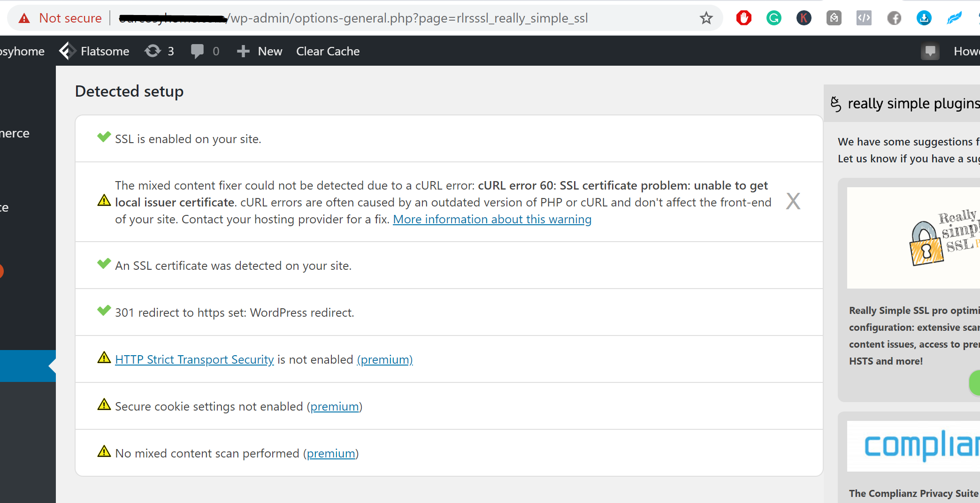This screenshot has width=980, height=503.
Task: Click the green check beside 301 redirect
Action: 104,311
